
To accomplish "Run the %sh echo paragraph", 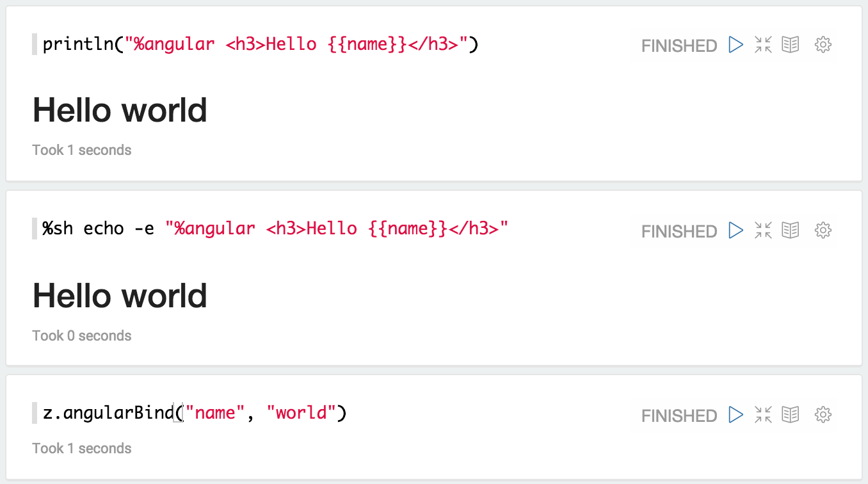I will (736, 230).
